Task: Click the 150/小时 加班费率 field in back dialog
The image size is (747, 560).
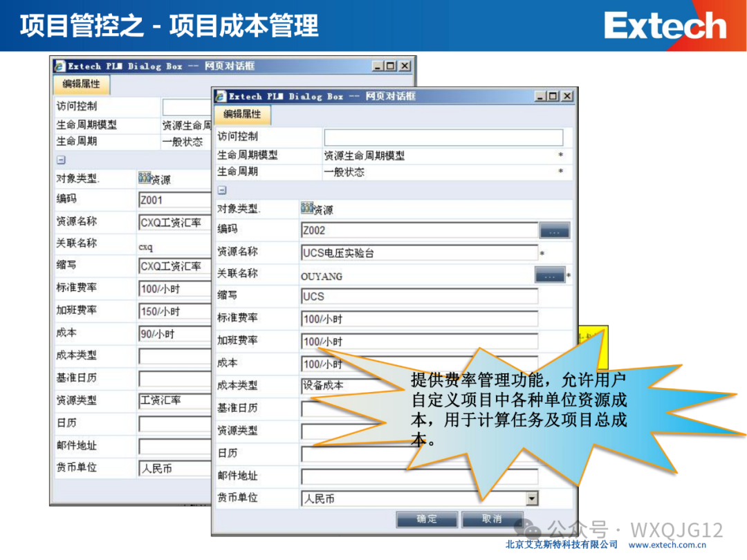Action: click(174, 311)
